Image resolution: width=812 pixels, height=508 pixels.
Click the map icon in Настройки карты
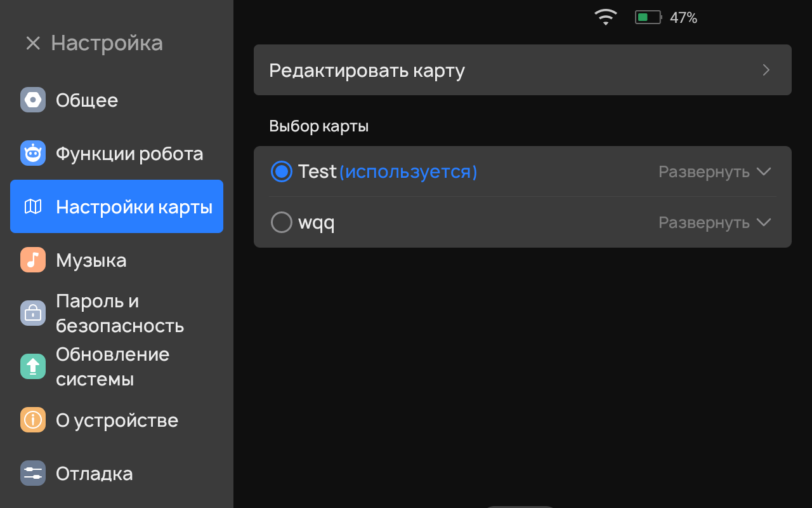[33, 206]
